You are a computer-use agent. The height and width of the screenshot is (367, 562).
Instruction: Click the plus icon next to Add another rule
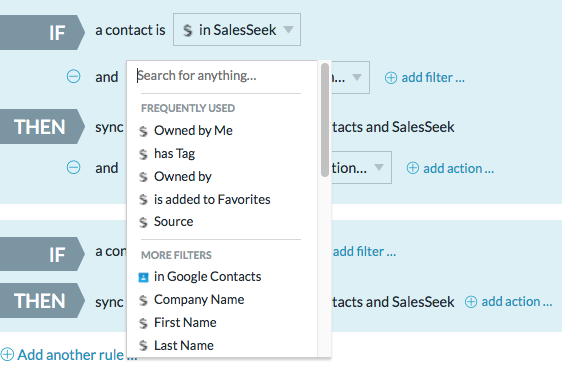[7, 354]
